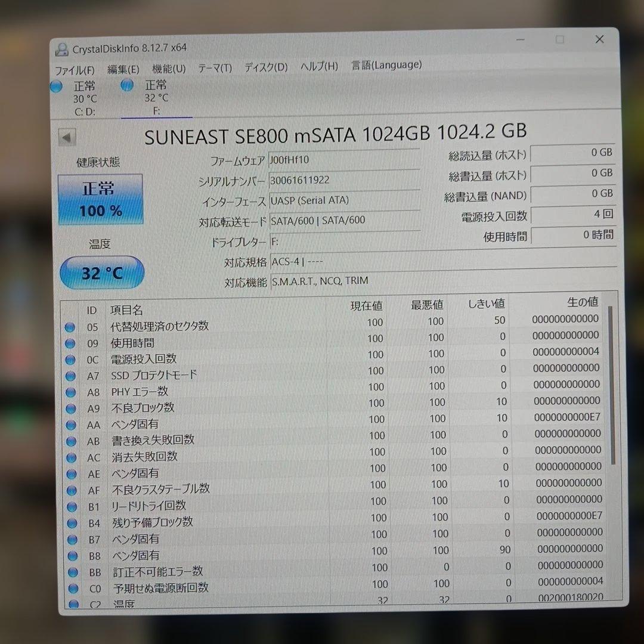Click blue status dot next to 使用時間 attribute

click(71, 342)
